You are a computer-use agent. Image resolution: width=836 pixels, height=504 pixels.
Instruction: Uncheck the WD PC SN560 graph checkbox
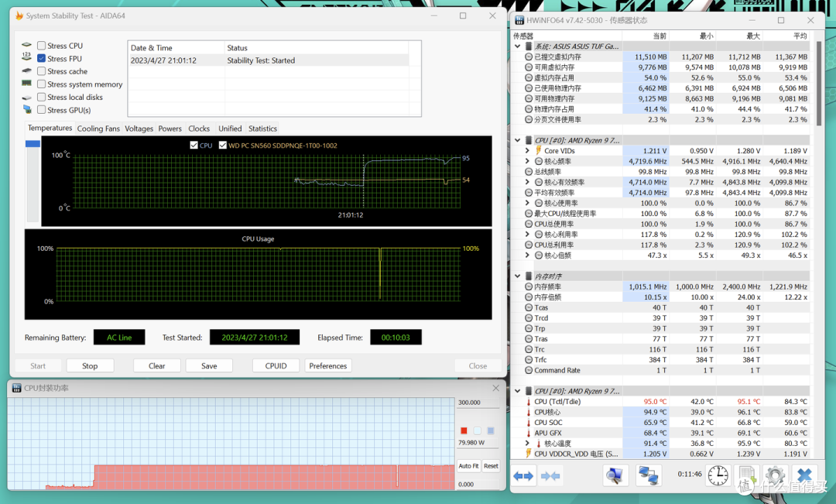tap(223, 145)
